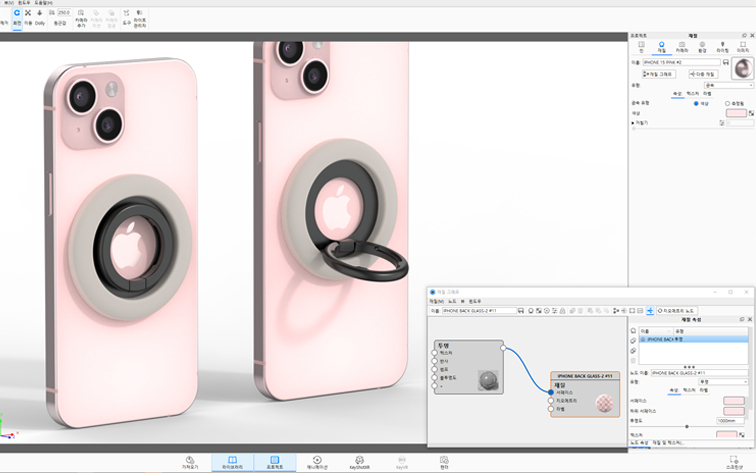Click the material ball preview icon in graph toolbar
The width and height of the screenshot is (756, 473).
point(531,311)
